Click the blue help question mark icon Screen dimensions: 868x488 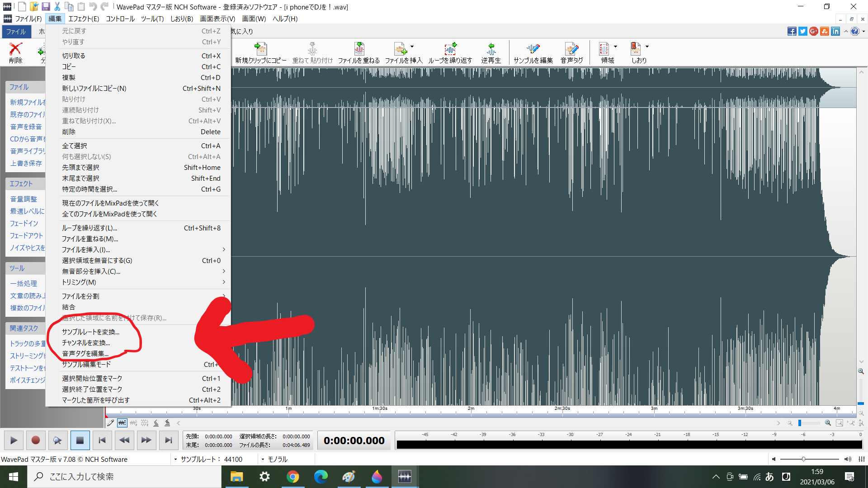point(854,31)
